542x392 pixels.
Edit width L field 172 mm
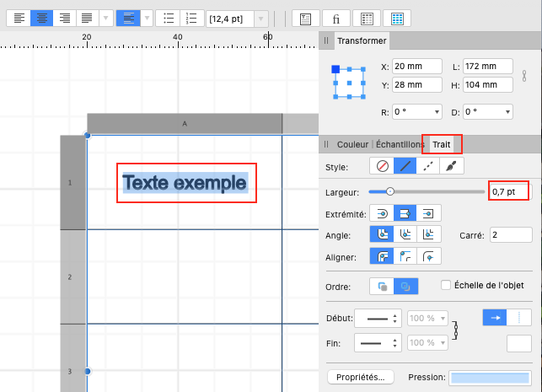488,67
